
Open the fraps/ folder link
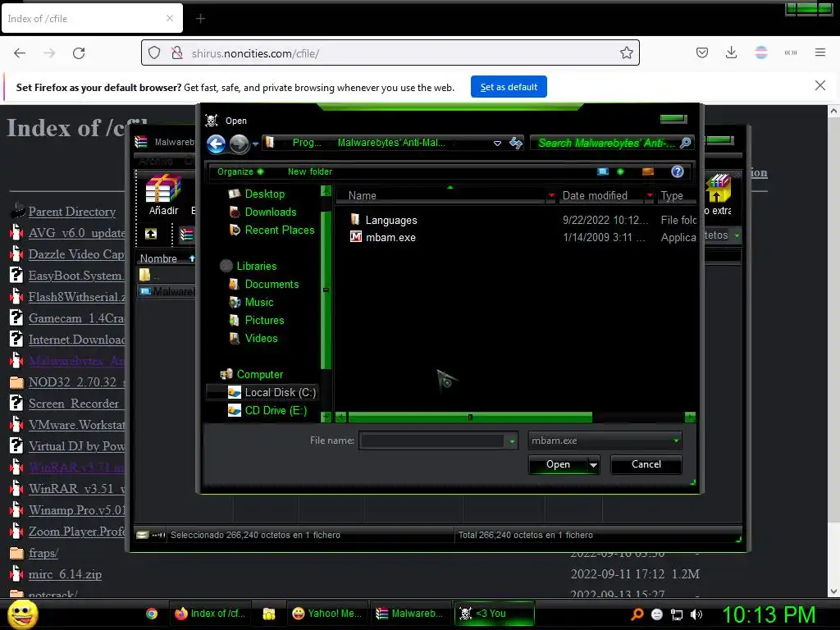(x=43, y=553)
